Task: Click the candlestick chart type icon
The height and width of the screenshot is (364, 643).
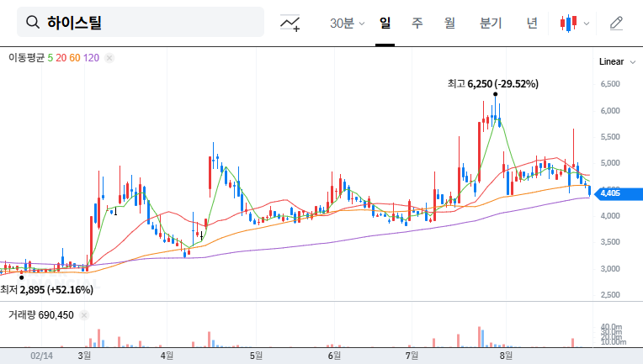Action: [x=568, y=23]
